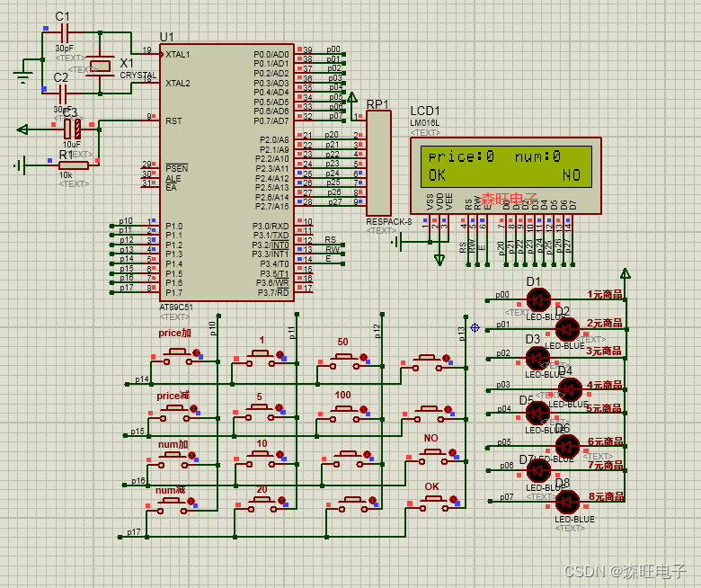Screen dimensions: 701x588
Task: Toggle latch dot of price加 button
Action: (x=196, y=352)
